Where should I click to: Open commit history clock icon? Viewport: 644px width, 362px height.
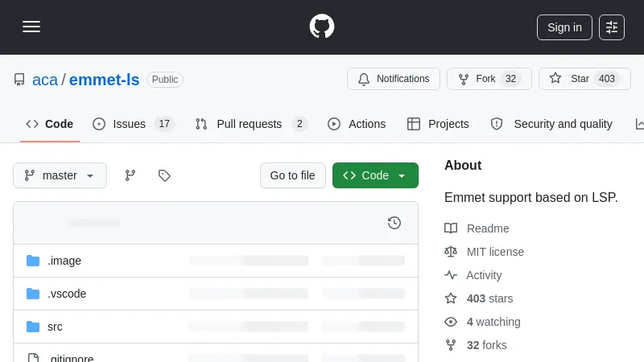coord(394,223)
